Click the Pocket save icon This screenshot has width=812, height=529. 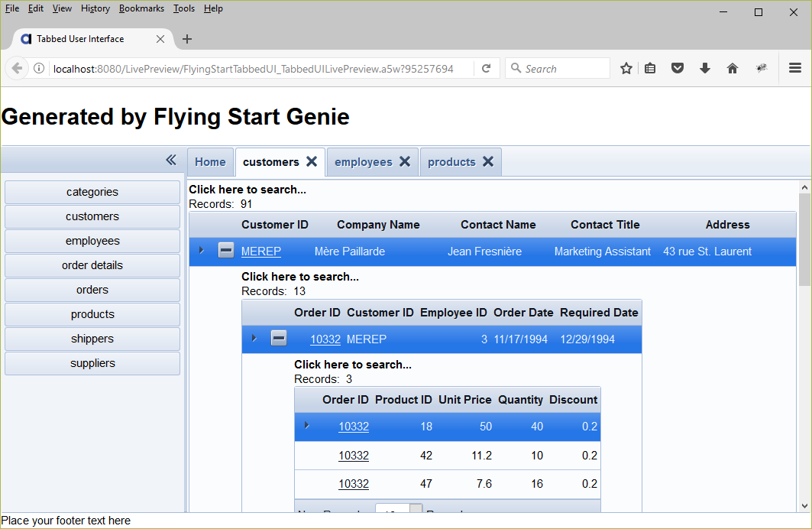[x=678, y=68]
